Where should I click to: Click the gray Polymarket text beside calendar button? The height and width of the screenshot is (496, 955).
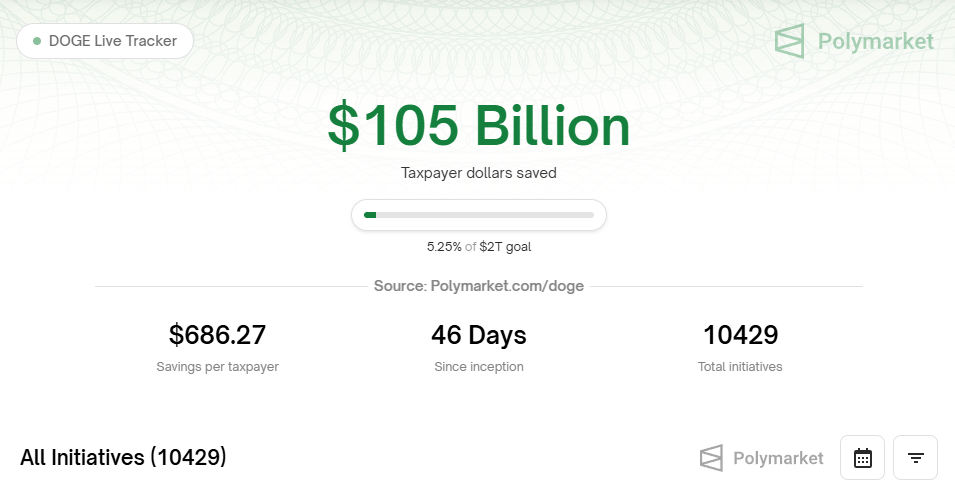(x=778, y=458)
